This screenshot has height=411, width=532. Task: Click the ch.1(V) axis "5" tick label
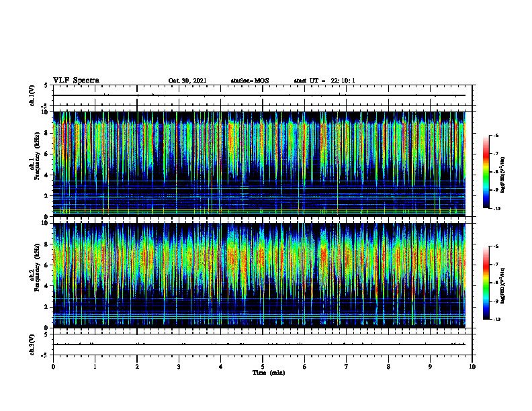click(x=47, y=86)
